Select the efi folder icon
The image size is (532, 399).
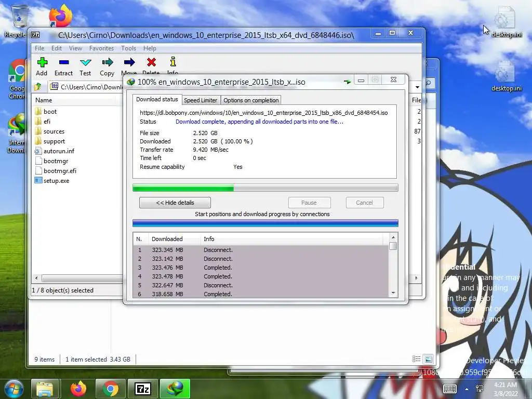pyautogui.click(x=38, y=121)
